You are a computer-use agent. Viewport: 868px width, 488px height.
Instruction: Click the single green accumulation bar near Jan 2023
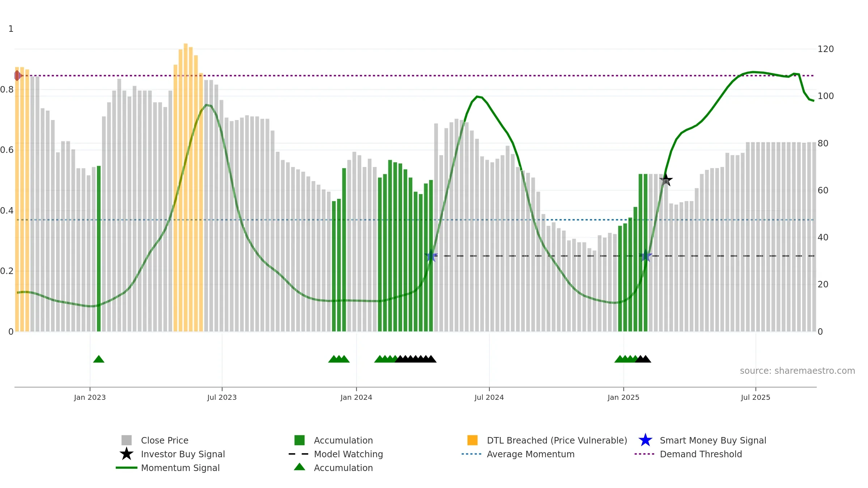click(99, 249)
